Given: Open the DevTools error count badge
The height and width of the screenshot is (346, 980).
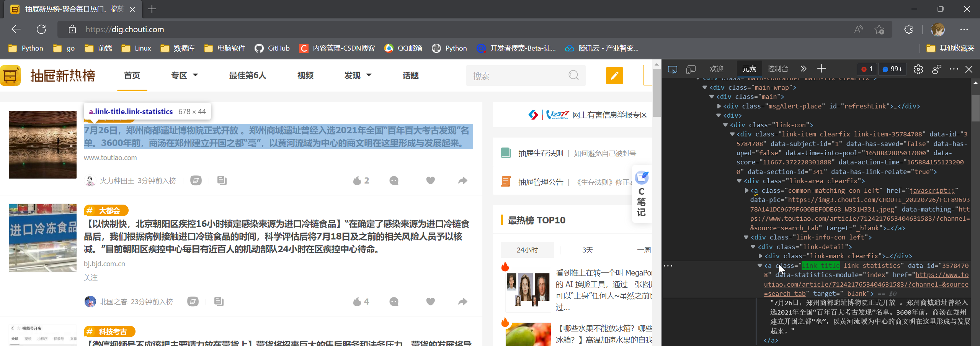Looking at the screenshot, I should (867, 69).
